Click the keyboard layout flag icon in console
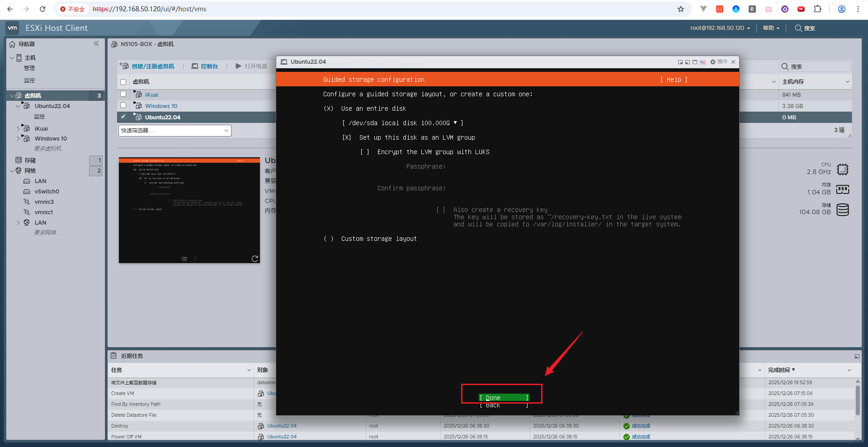 [x=703, y=62]
